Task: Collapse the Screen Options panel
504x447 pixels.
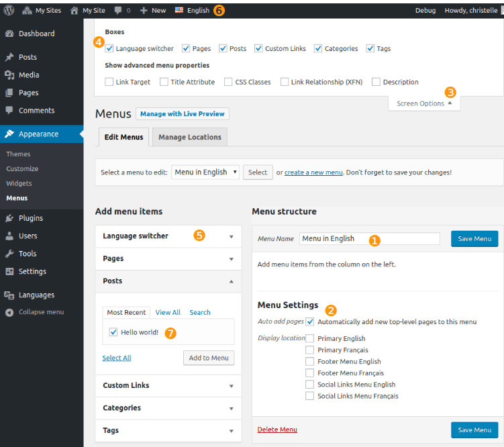Action: click(424, 103)
